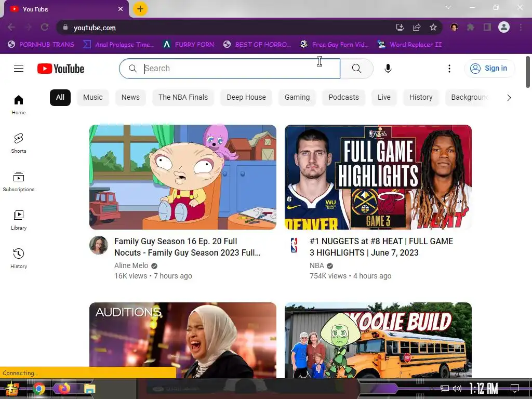Bookmark this page with the star icon
Screen dimensions: 532x399
click(x=433, y=27)
